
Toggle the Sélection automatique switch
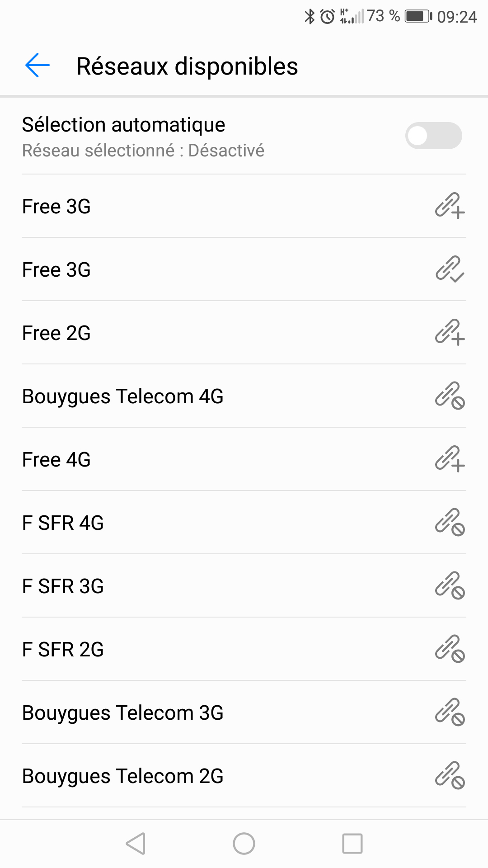click(x=433, y=136)
